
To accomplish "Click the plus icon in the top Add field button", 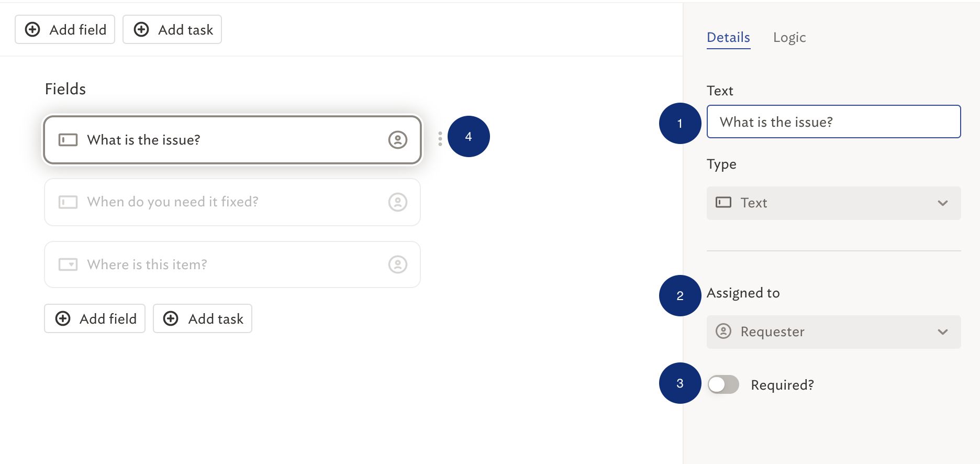I will coord(32,29).
